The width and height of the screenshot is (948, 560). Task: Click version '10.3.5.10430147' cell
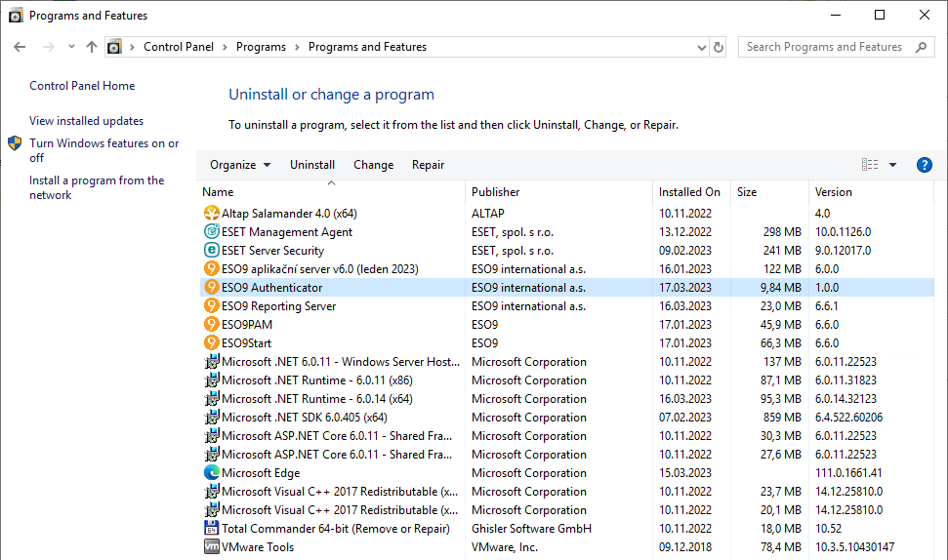[x=854, y=547]
